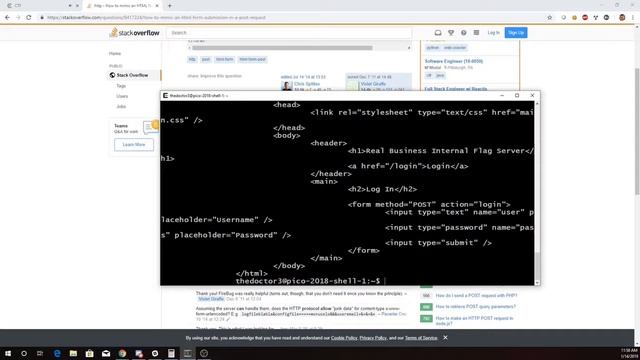
Task: Switch to Chrome from taskbar
Action: 122,353
